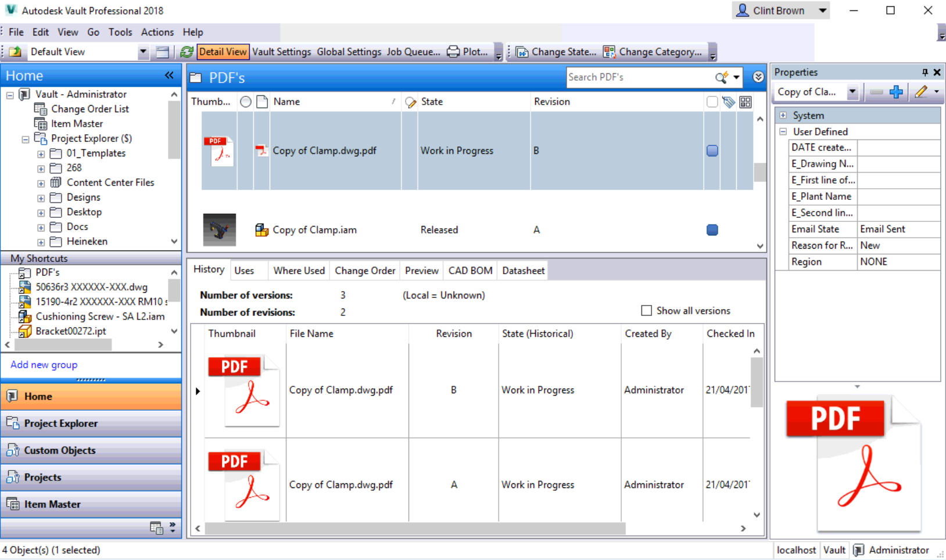Refresh the view with the green arrows icon
Screen dimensions: 946x560
tap(187, 52)
